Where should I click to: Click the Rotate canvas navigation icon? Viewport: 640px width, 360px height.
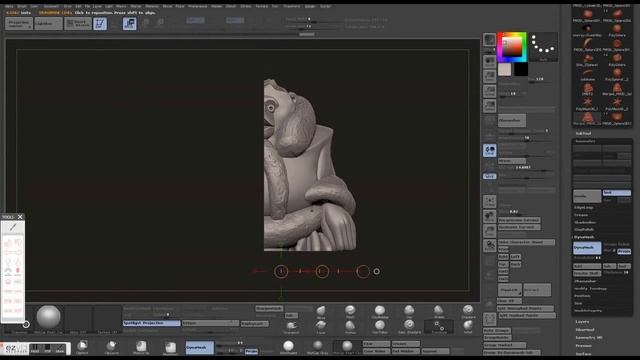pos(489,246)
